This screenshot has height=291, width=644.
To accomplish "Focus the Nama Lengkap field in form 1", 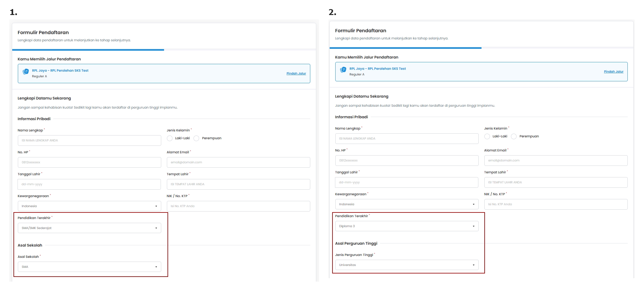I will 89,140.
